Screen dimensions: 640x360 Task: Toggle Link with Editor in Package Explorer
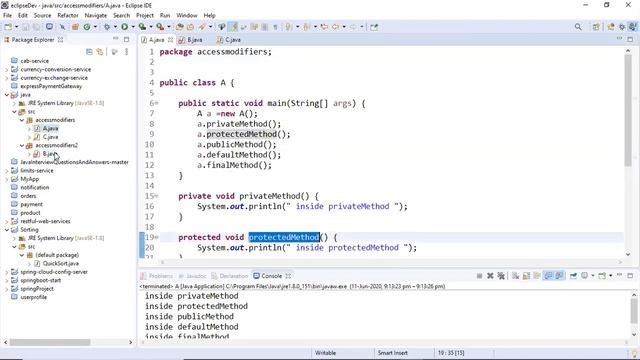(100, 52)
